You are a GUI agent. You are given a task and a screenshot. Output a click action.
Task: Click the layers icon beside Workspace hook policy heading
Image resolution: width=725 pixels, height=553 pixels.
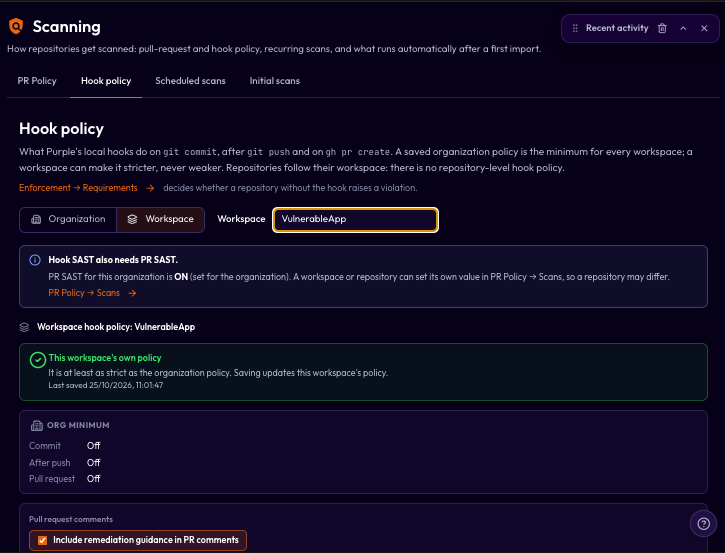pos(25,327)
